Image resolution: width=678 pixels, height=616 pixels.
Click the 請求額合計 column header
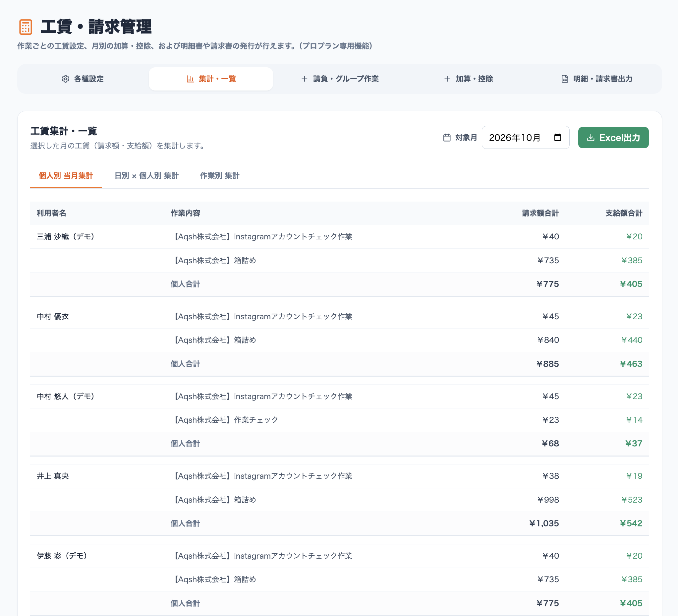(x=540, y=213)
